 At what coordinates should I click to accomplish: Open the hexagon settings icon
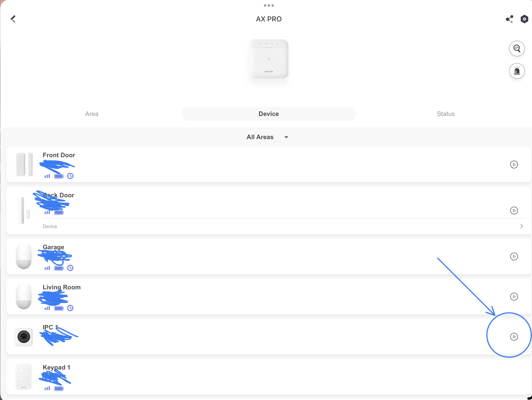[x=524, y=19]
